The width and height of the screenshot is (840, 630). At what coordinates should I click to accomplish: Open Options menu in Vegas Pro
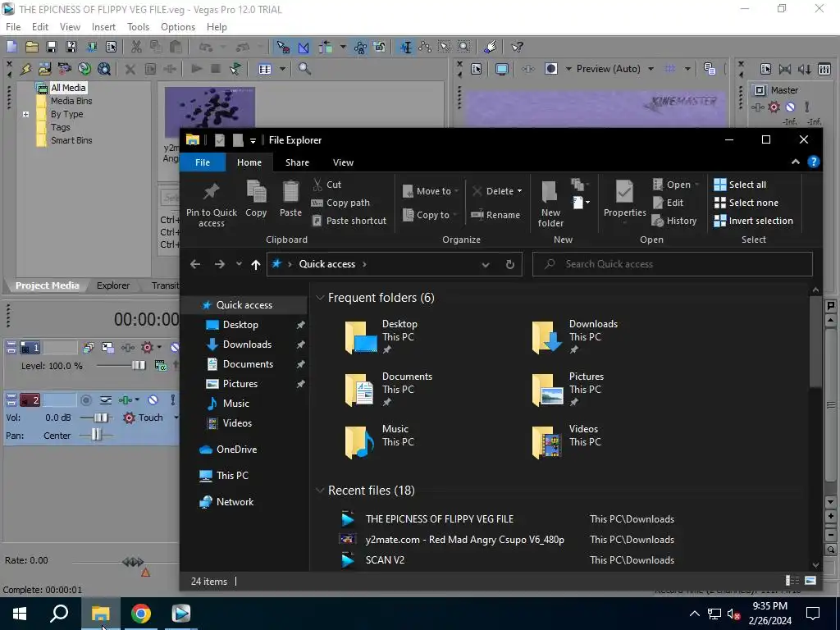point(178,27)
